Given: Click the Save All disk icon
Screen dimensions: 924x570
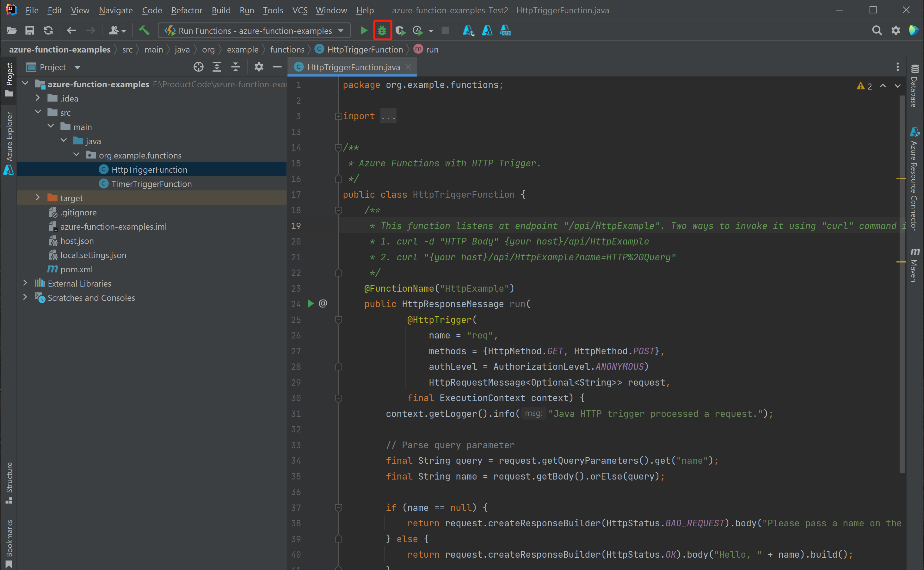Looking at the screenshot, I should point(30,31).
